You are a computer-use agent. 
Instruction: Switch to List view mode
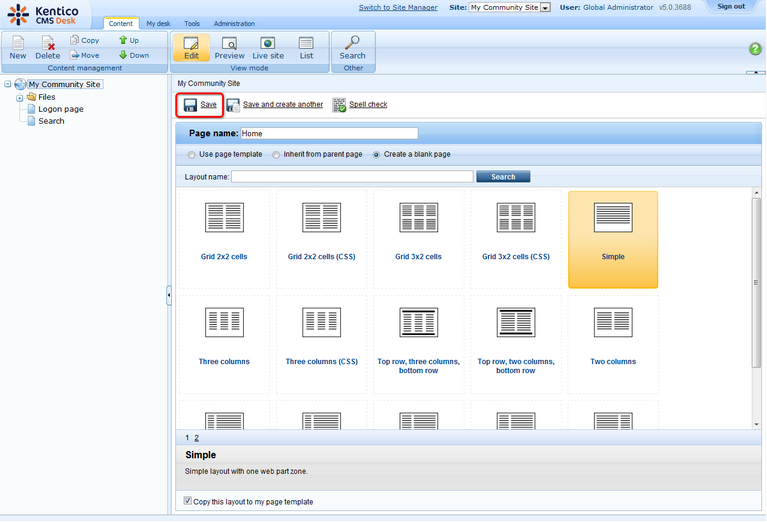(306, 47)
